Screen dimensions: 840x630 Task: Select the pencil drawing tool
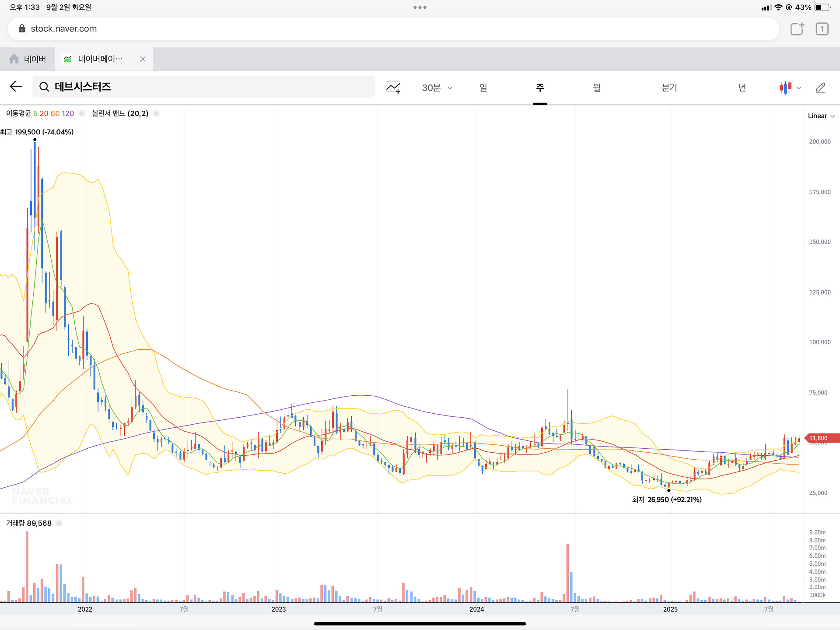820,88
